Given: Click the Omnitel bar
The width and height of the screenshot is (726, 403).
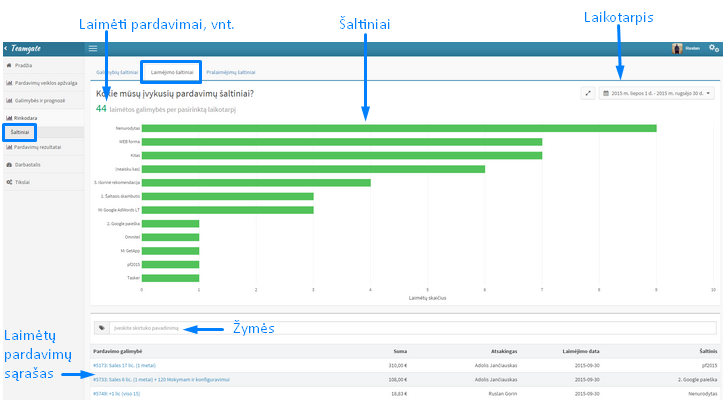Looking at the screenshot, I should point(170,237).
